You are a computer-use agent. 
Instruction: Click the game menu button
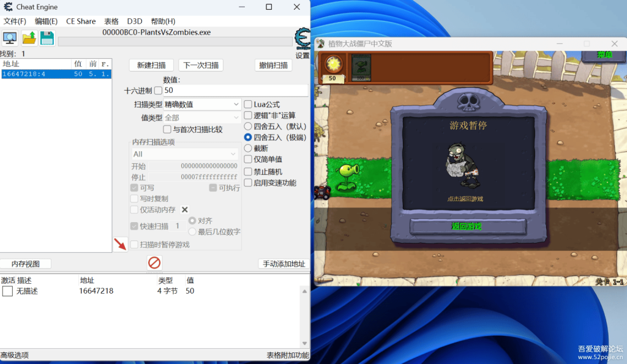pyautogui.click(x=604, y=55)
